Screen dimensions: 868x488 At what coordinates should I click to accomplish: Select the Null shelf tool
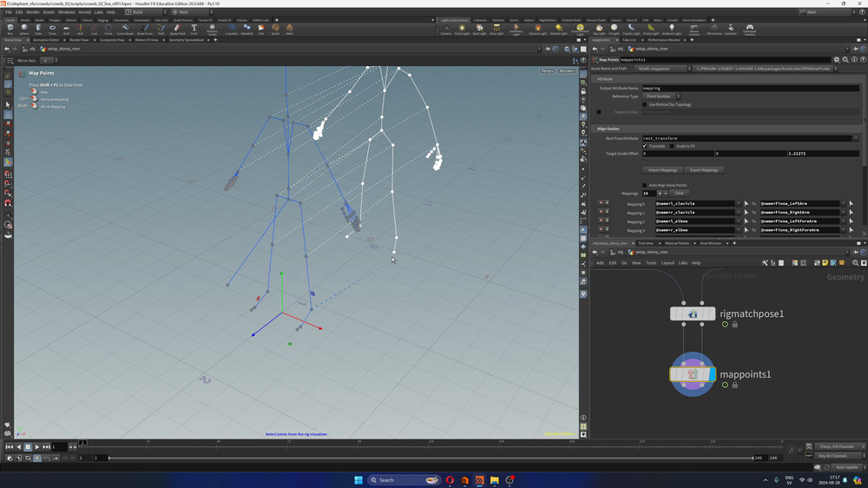[80, 29]
